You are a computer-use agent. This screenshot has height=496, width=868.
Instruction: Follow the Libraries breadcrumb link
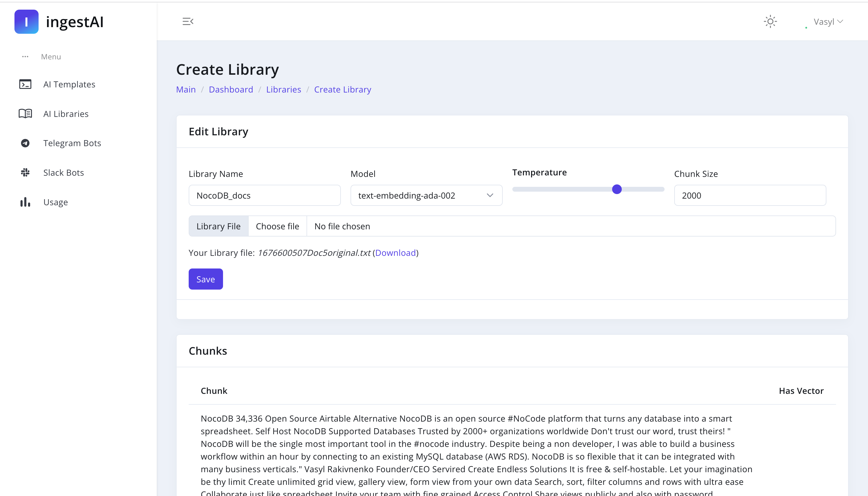click(283, 89)
